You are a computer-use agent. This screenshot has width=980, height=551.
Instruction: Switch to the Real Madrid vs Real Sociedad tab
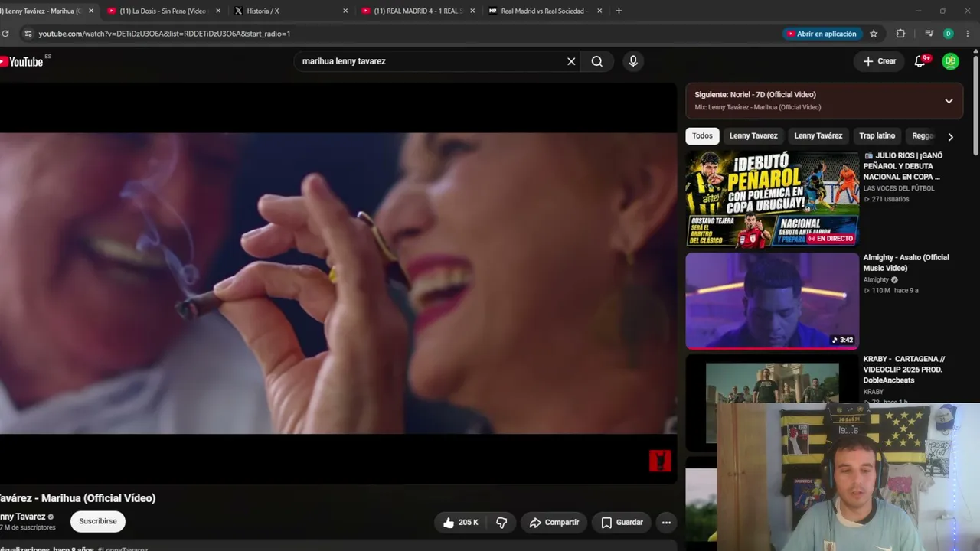coord(544,11)
